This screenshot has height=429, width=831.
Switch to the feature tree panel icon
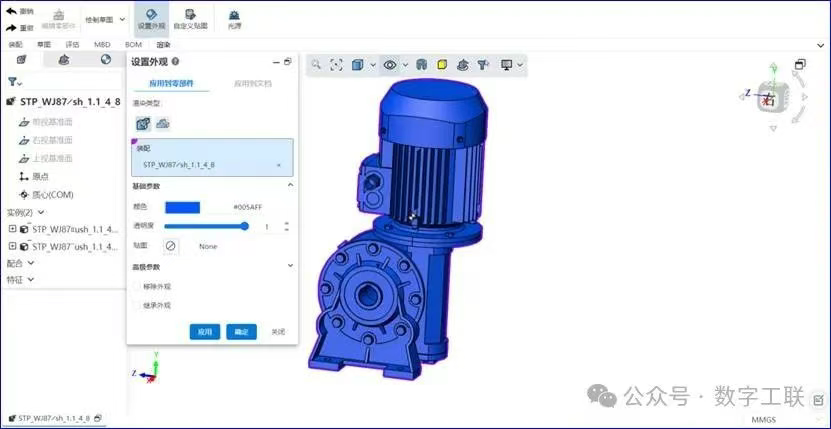(x=22, y=59)
